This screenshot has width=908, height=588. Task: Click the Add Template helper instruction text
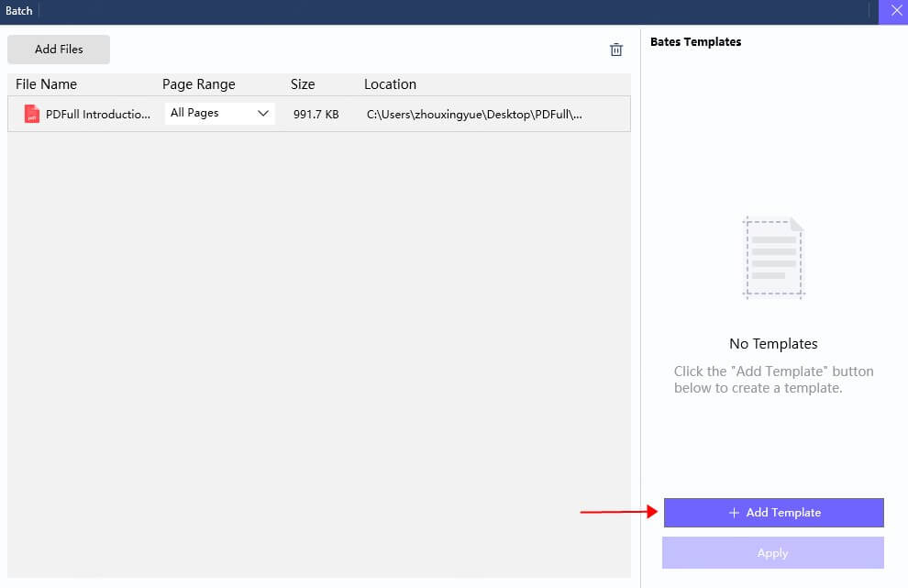tap(773, 379)
